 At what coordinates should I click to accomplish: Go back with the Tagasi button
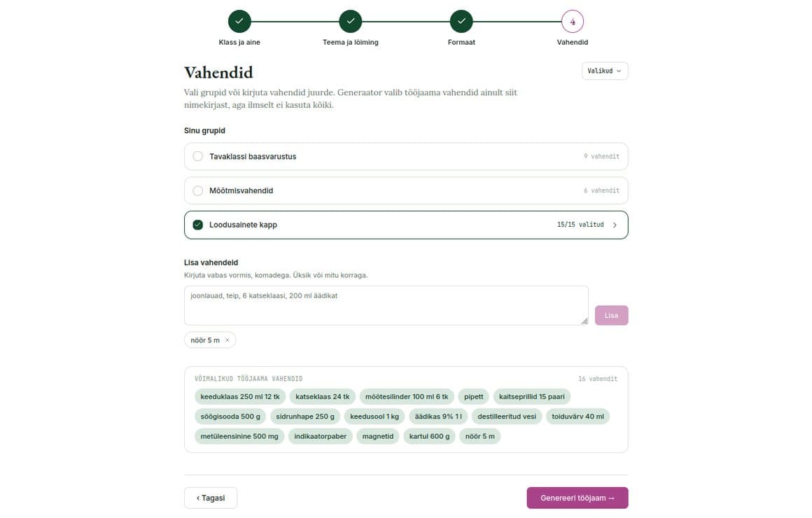(x=211, y=498)
